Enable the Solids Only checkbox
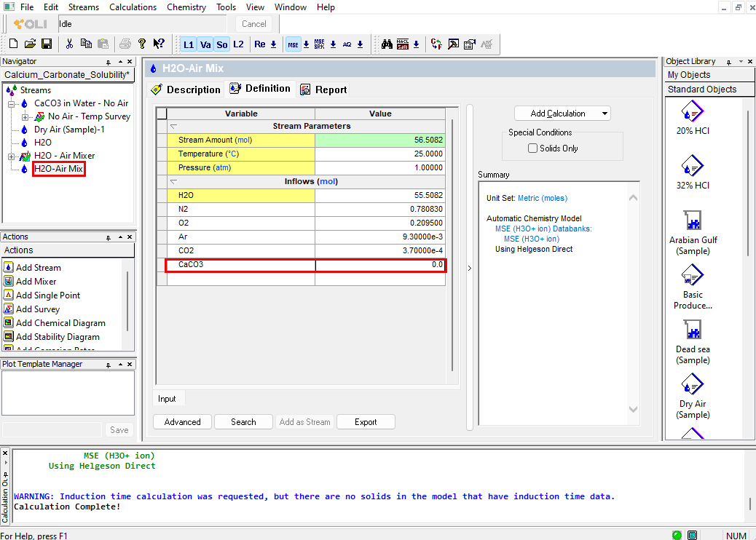The width and height of the screenshot is (756, 540). [532, 148]
